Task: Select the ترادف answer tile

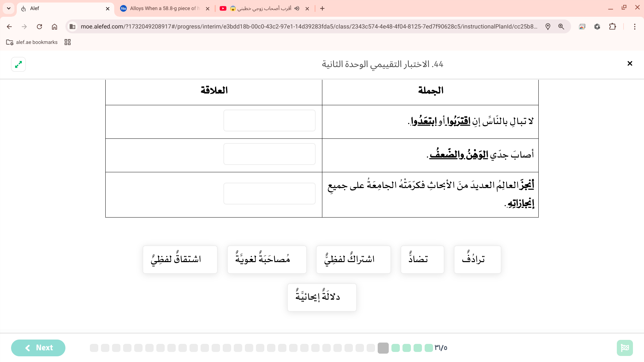Action: point(477,259)
